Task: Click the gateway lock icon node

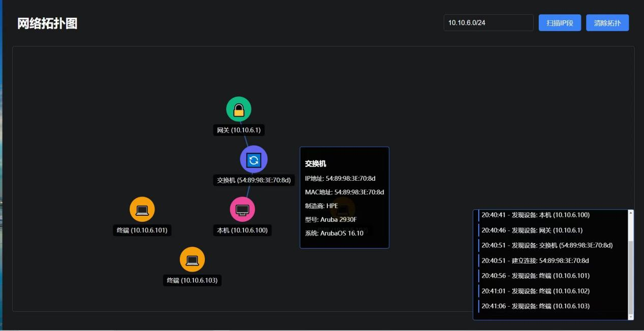Action: pos(238,109)
